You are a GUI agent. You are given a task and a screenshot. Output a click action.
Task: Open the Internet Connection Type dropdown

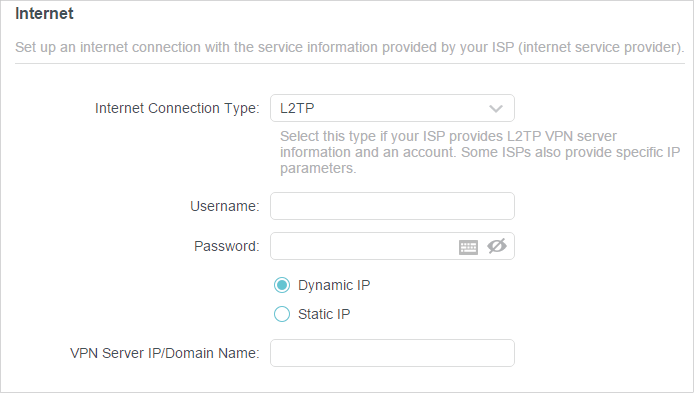pyautogui.click(x=392, y=108)
